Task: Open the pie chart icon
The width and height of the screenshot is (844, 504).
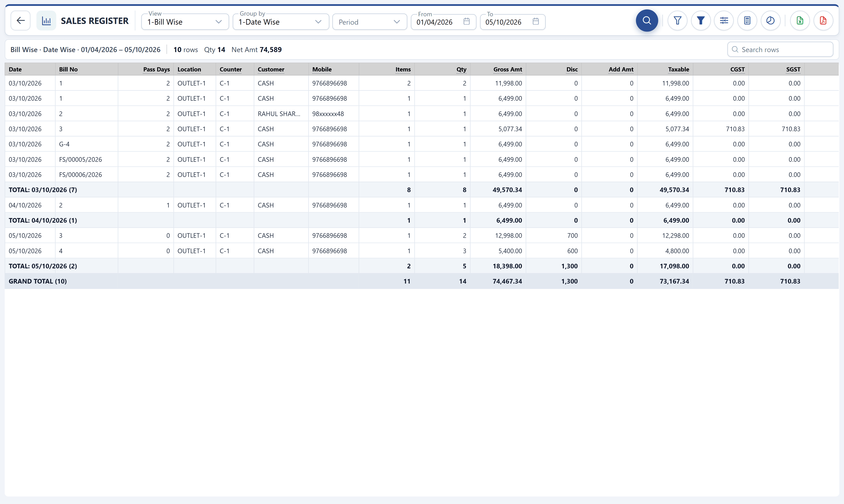Action: point(771,21)
